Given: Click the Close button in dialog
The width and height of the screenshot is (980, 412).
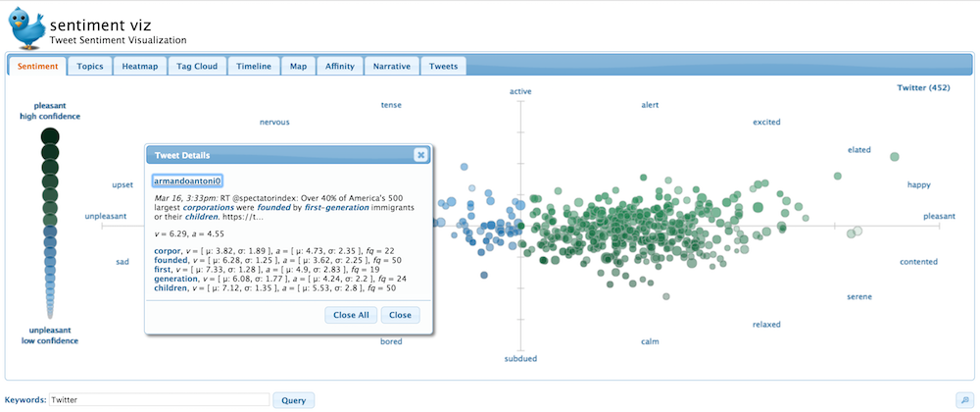Looking at the screenshot, I should click(400, 315).
